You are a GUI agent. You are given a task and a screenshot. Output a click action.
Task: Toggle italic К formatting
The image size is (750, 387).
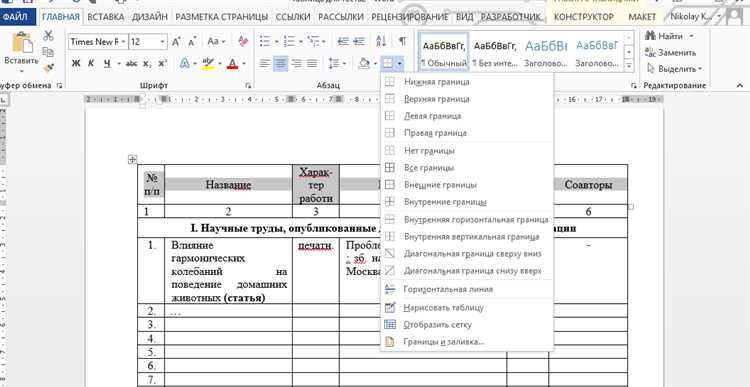(91, 63)
